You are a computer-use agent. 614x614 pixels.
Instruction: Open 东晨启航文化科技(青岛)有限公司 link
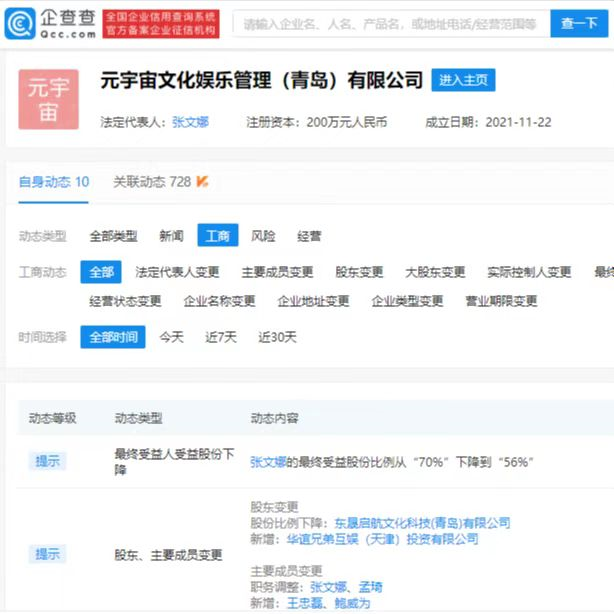[422, 523]
